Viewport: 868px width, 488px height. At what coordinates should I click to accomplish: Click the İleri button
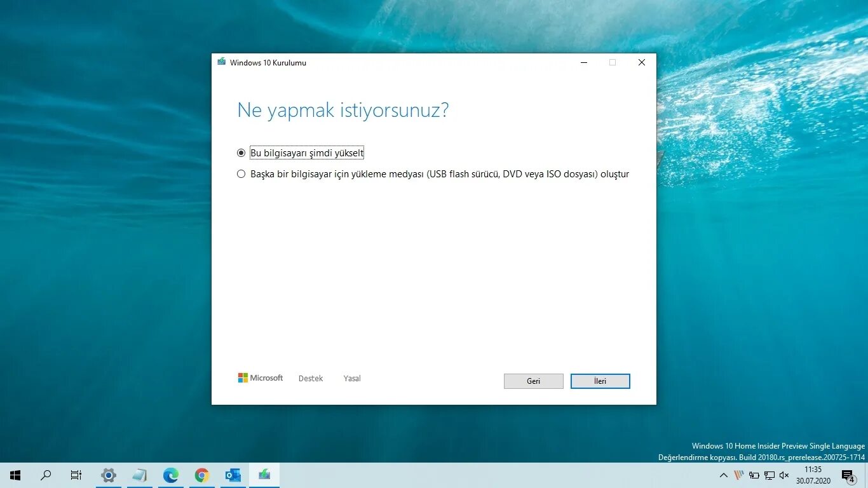tap(600, 381)
